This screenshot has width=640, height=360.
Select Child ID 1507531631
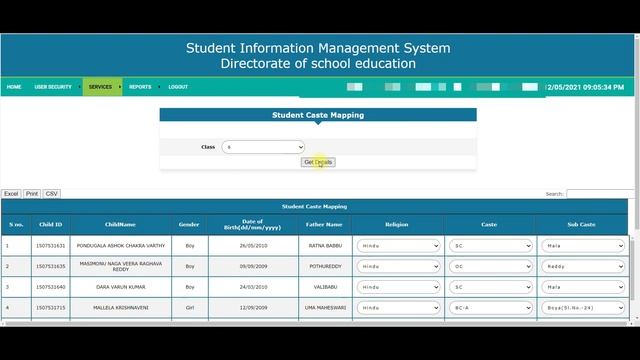click(x=51, y=246)
